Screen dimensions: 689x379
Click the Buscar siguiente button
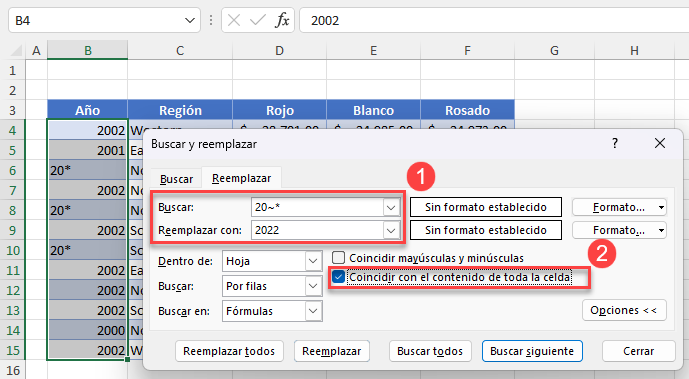point(532,351)
